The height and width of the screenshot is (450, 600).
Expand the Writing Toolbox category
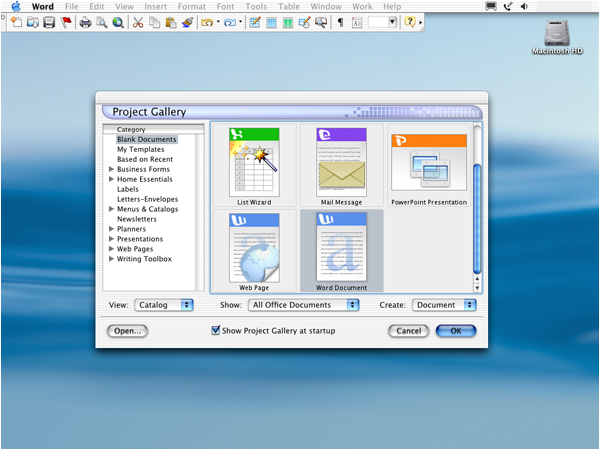point(111,258)
